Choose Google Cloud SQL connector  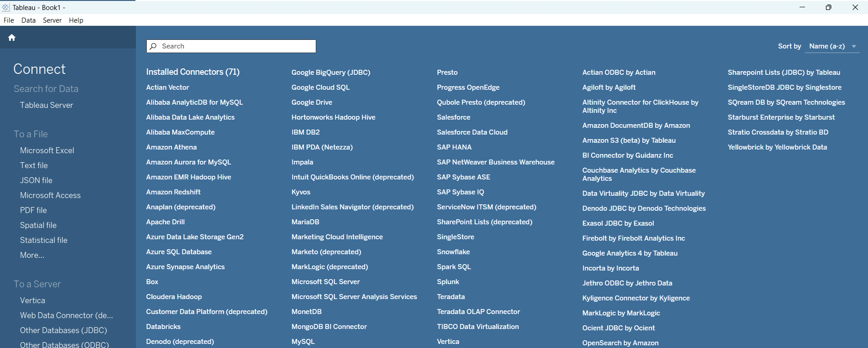coord(321,87)
